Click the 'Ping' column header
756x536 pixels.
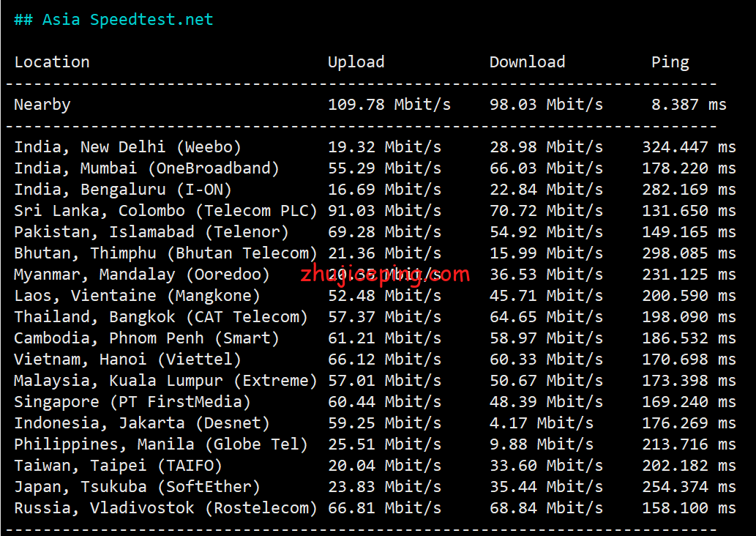click(670, 62)
